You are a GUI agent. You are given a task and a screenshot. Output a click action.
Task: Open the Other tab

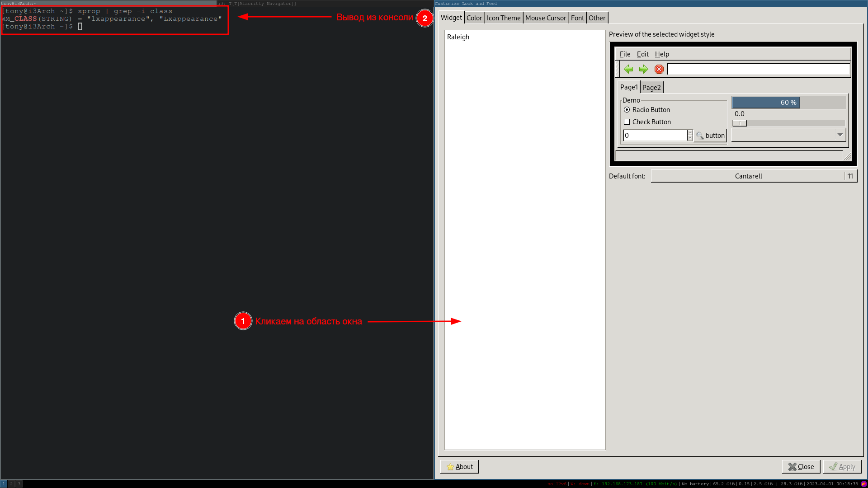pyautogui.click(x=597, y=18)
